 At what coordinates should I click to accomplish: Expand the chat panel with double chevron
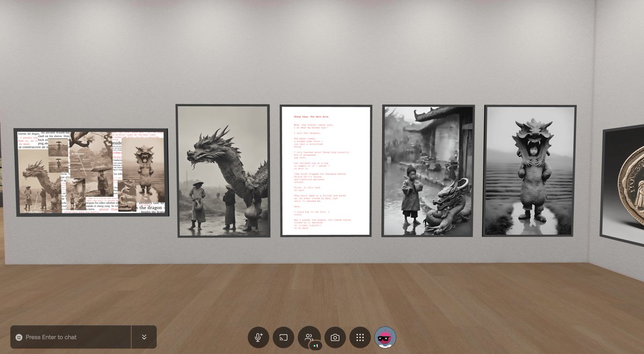coord(144,337)
